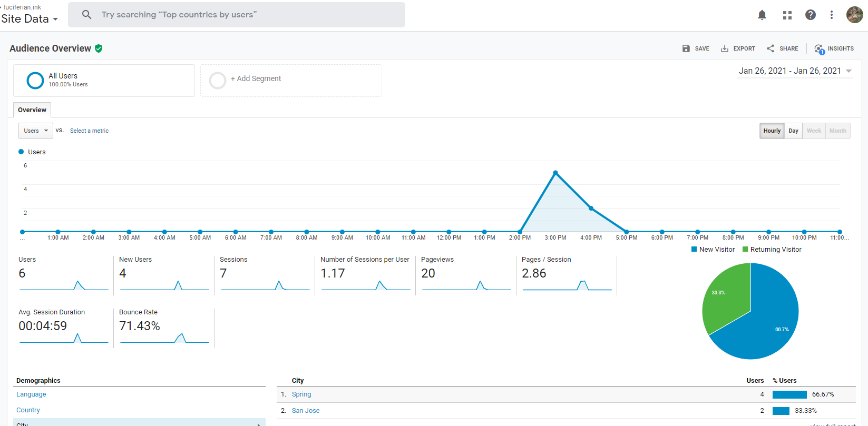
Task: Click the green verified shield icon
Action: [x=99, y=48]
